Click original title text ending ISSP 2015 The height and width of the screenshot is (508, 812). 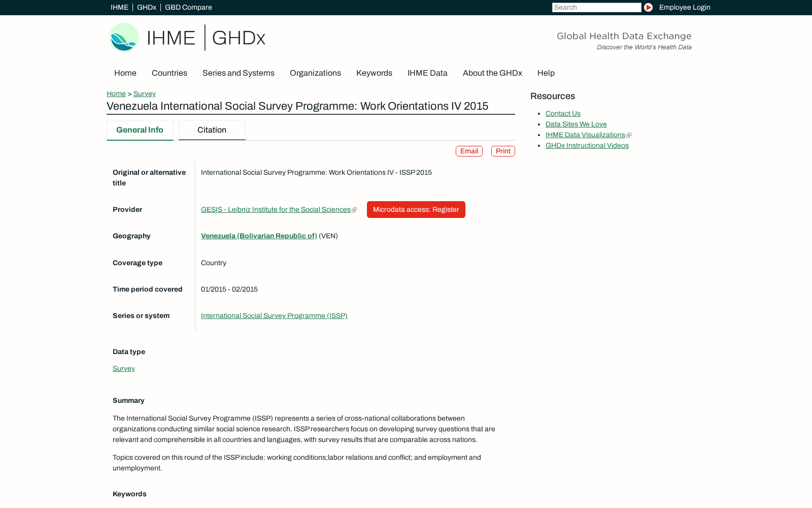(316, 173)
